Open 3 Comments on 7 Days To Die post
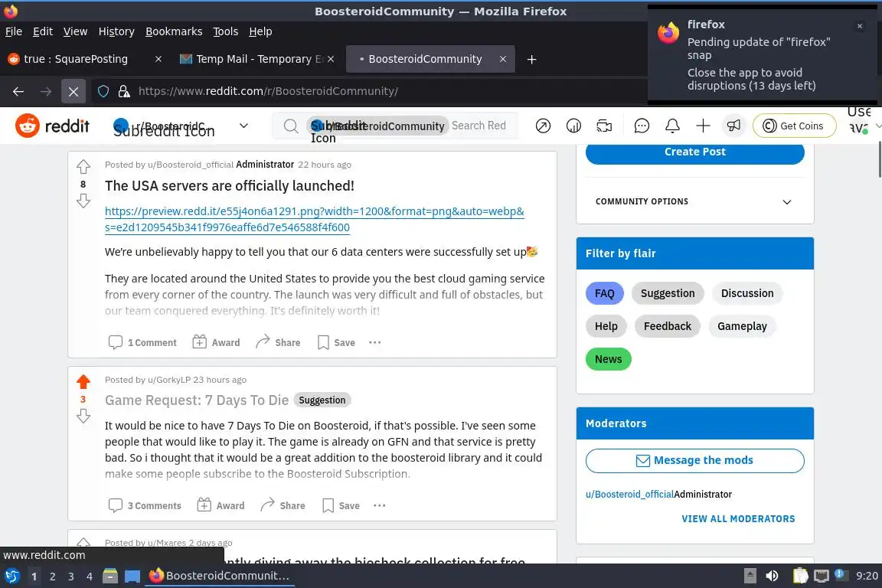Image resolution: width=882 pixels, height=588 pixels. tap(145, 505)
